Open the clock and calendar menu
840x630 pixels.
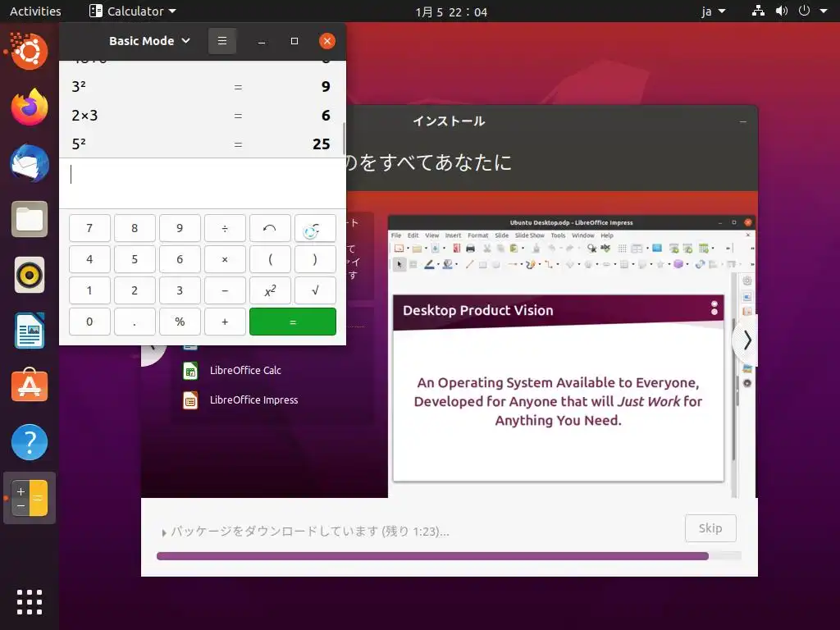click(x=451, y=11)
